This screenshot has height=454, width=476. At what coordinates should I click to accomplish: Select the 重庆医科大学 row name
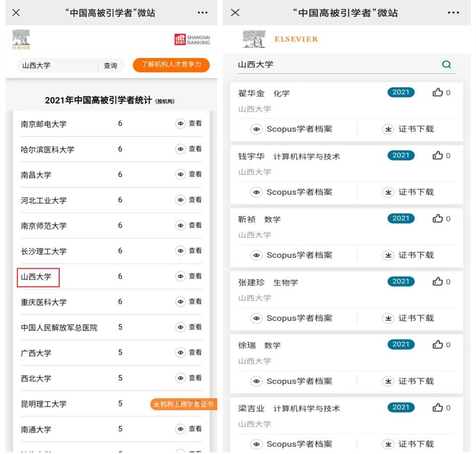pyautogui.click(x=43, y=302)
